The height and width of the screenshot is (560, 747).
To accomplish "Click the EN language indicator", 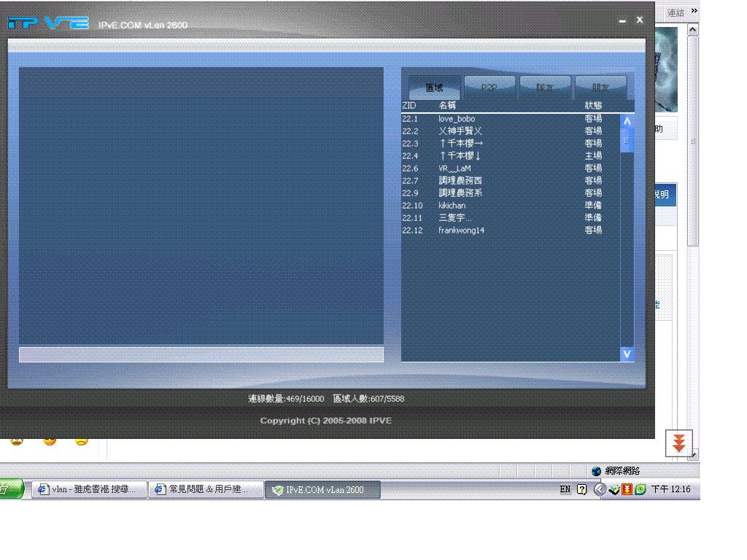I will pyautogui.click(x=565, y=489).
